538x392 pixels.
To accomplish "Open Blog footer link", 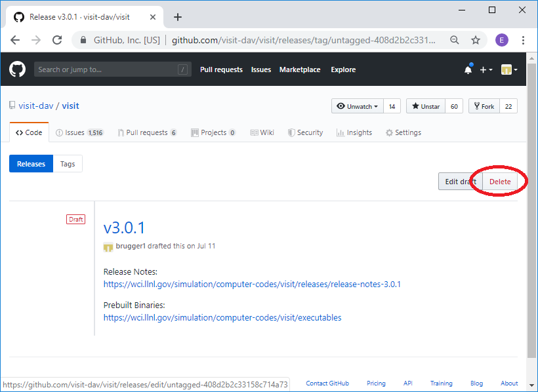I will point(476,383).
